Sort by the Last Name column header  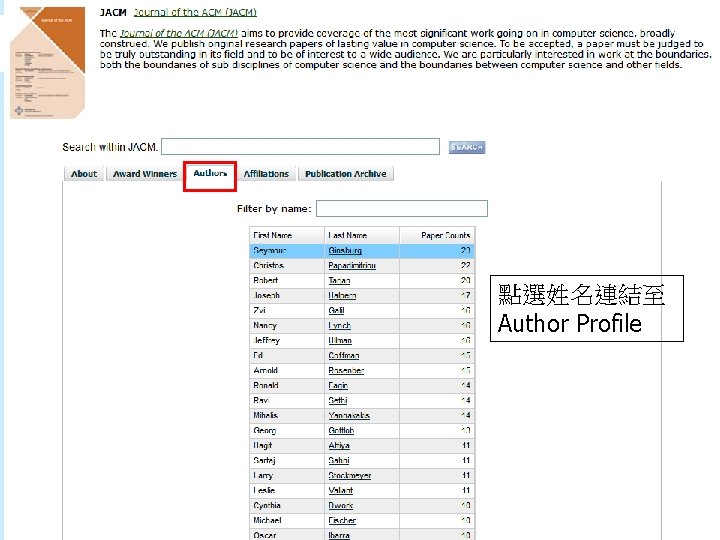click(x=362, y=235)
